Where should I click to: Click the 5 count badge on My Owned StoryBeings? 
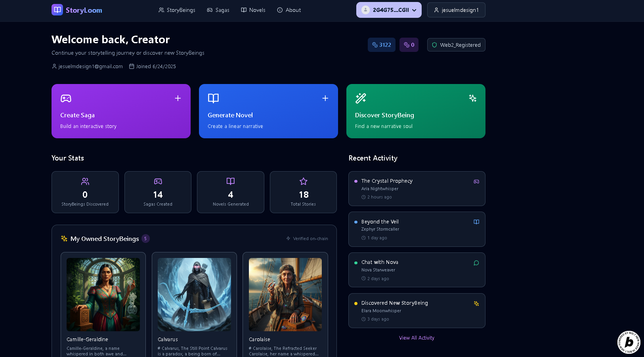(x=145, y=239)
